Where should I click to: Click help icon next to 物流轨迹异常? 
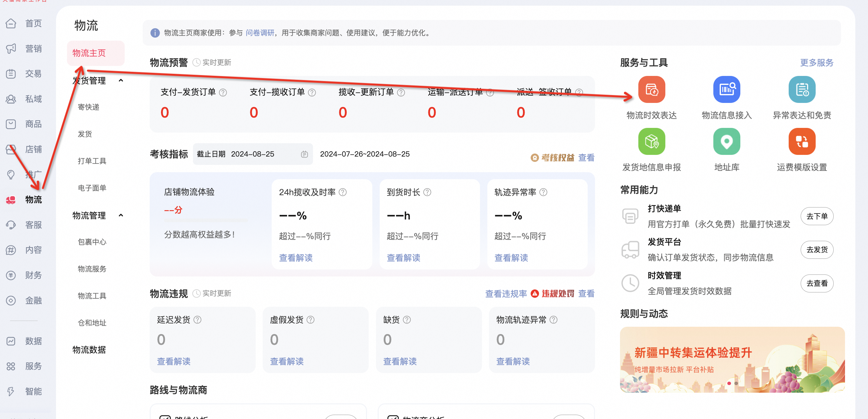553,320
